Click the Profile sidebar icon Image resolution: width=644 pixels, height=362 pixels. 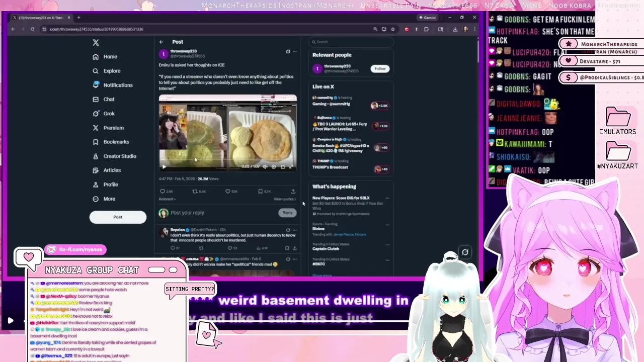[96, 185]
